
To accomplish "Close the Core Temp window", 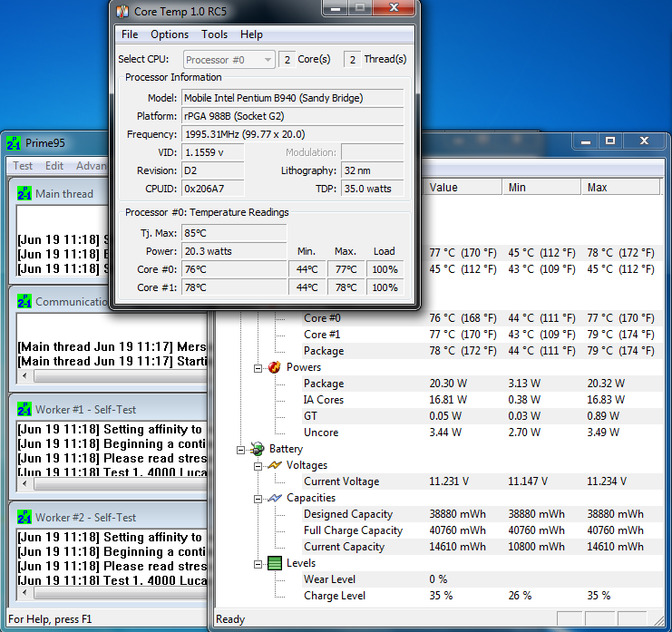I will (394, 8).
